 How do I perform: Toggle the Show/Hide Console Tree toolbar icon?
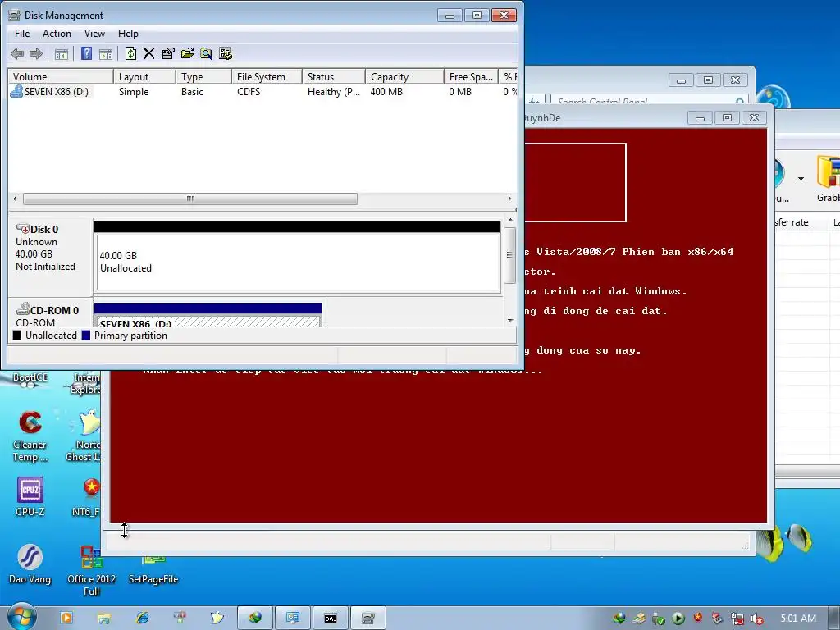coord(62,53)
